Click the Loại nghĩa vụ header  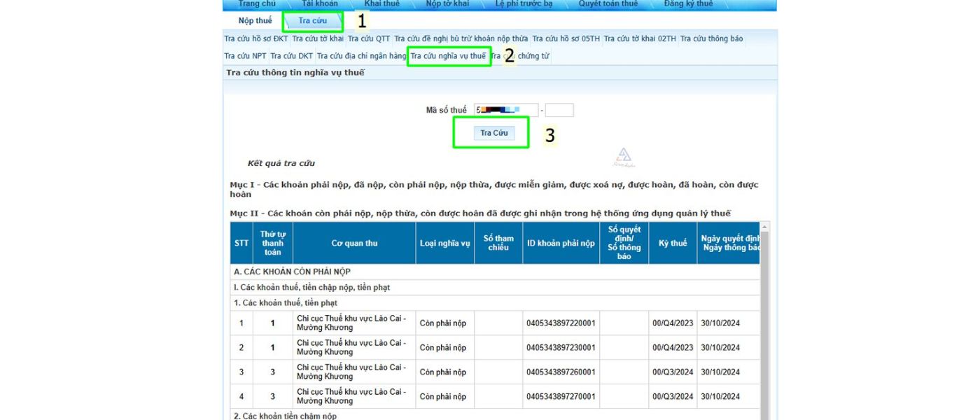point(444,243)
